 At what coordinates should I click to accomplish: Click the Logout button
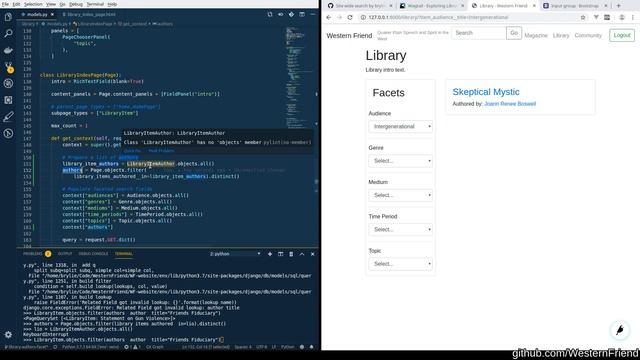pyautogui.click(x=622, y=35)
